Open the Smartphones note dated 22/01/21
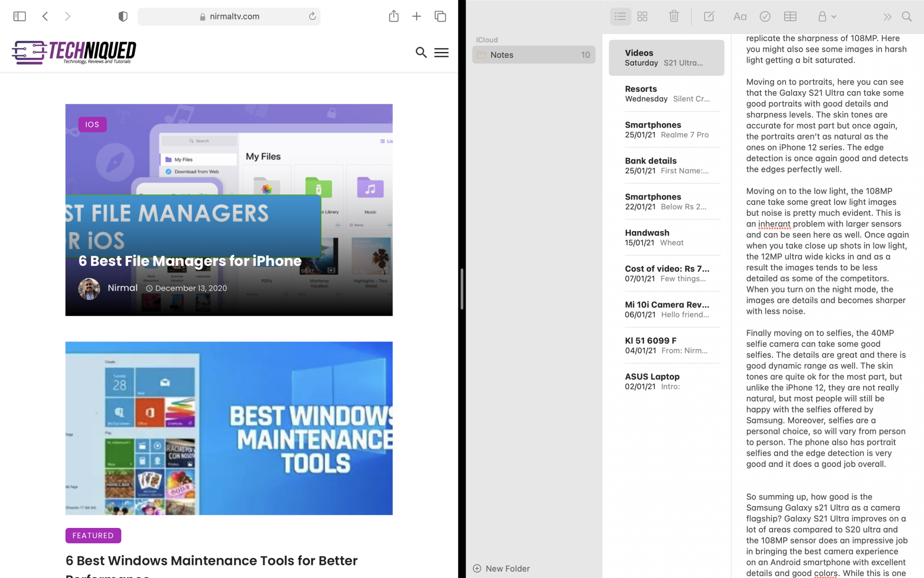The image size is (924, 578). tap(666, 201)
